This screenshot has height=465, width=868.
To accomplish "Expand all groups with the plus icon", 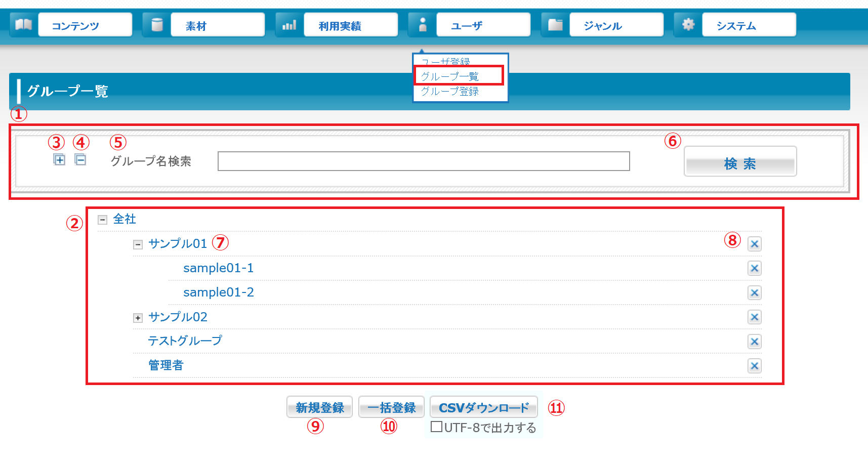I will [x=59, y=160].
